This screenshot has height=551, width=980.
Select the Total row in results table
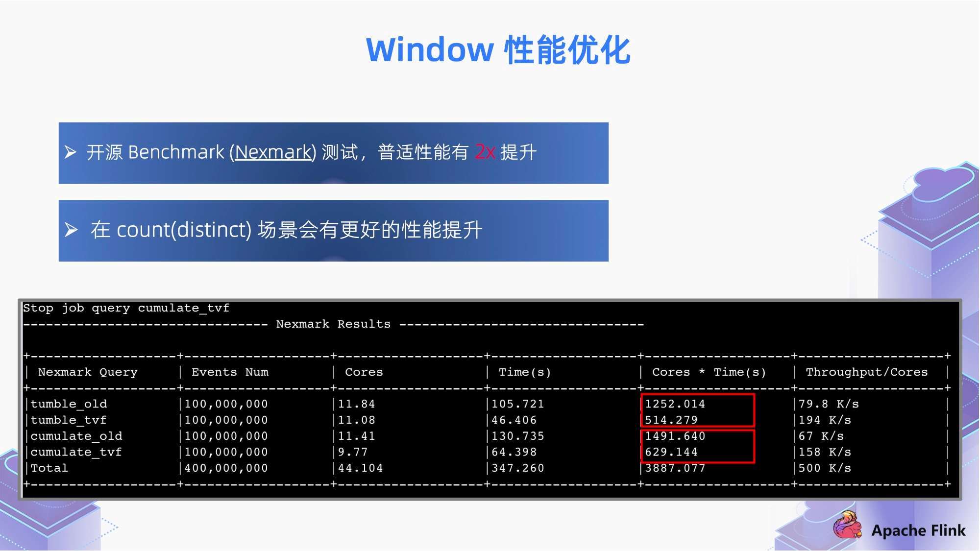(x=490, y=469)
